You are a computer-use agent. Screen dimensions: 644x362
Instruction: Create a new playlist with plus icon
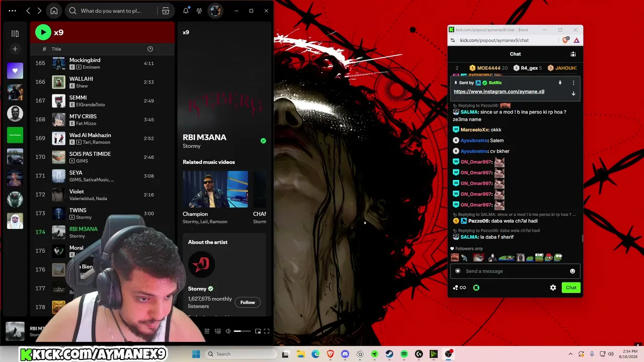click(15, 49)
